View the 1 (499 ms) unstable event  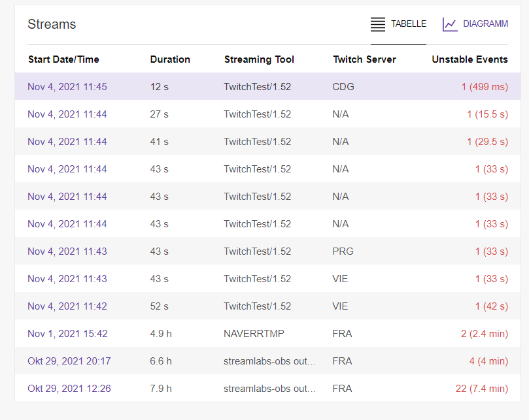point(485,86)
